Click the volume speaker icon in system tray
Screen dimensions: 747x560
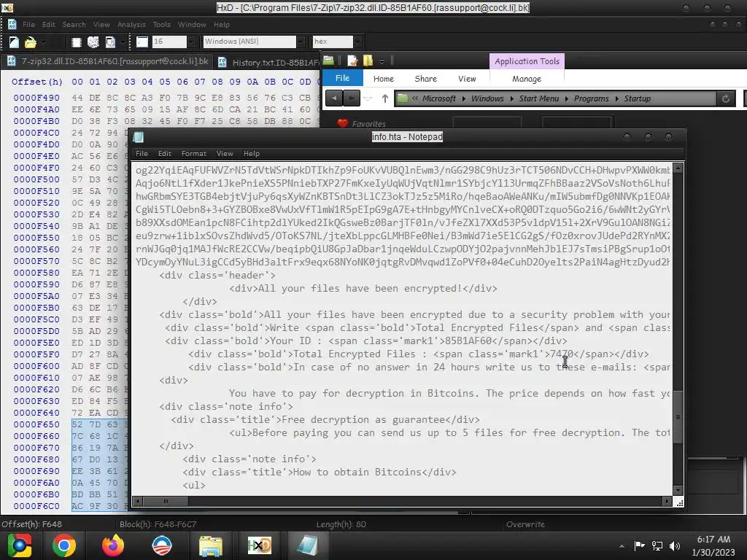point(675,545)
